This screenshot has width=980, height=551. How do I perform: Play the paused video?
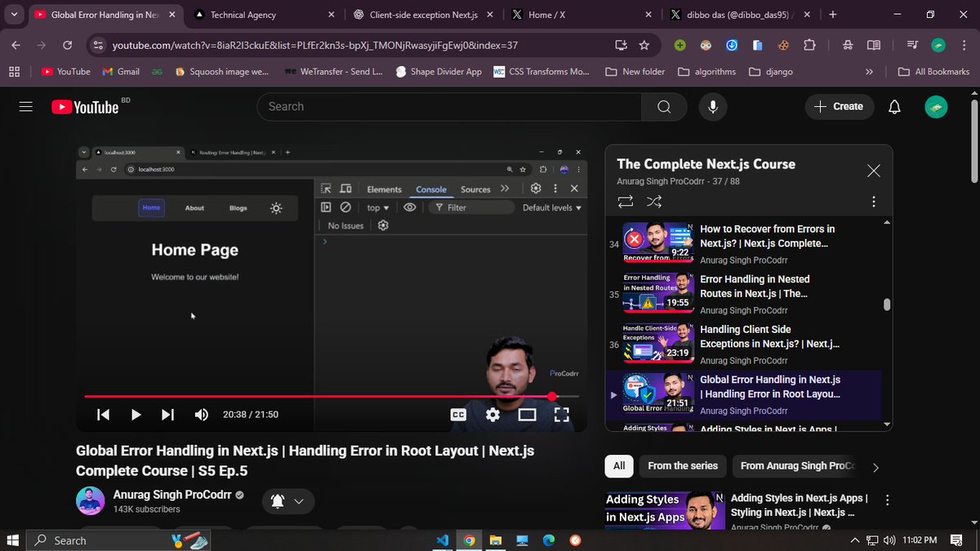coord(136,415)
